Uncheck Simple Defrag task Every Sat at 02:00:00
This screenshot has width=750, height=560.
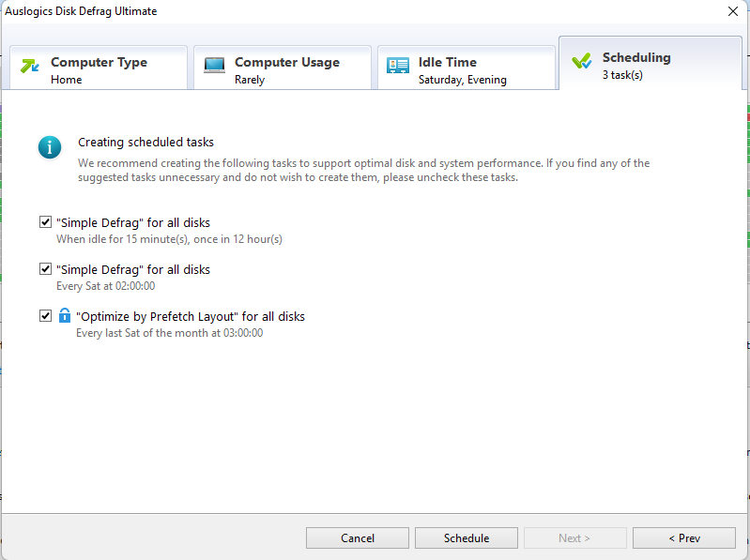click(45, 269)
